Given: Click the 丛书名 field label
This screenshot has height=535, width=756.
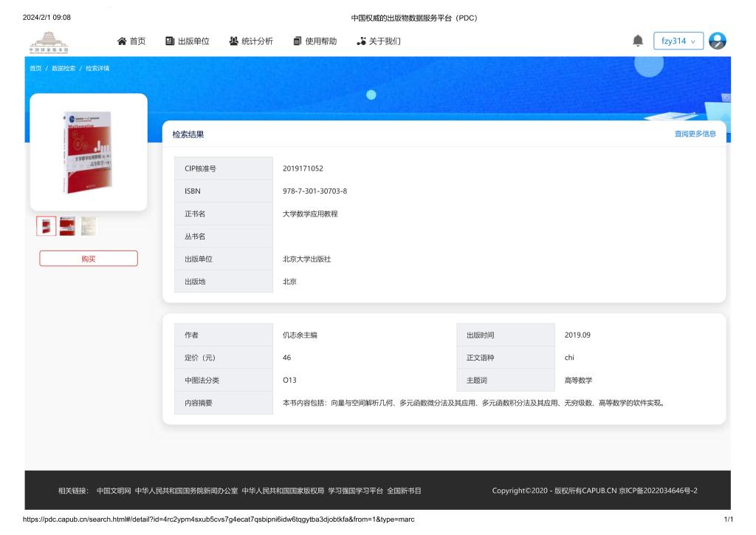Looking at the screenshot, I should (x=195, y=237).
